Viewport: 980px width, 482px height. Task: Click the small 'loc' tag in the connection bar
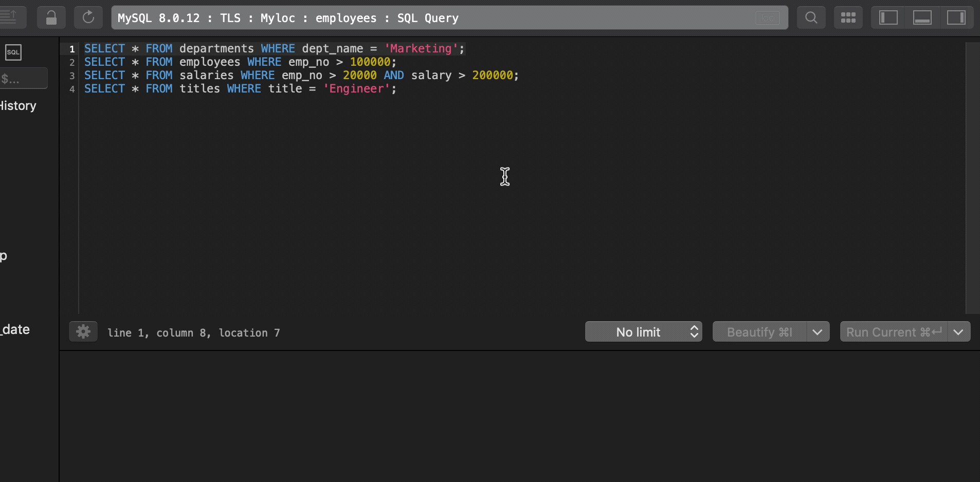coord(767,18)
